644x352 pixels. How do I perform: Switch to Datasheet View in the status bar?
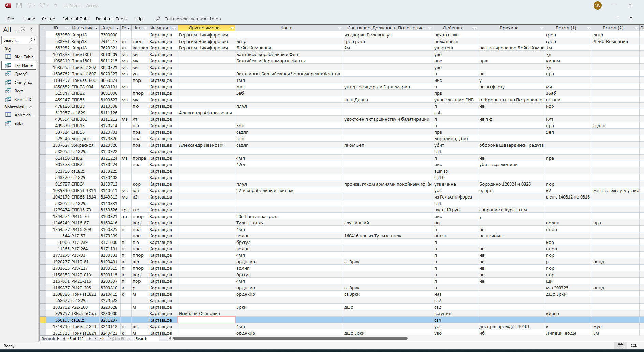click(x=620, y=346)
